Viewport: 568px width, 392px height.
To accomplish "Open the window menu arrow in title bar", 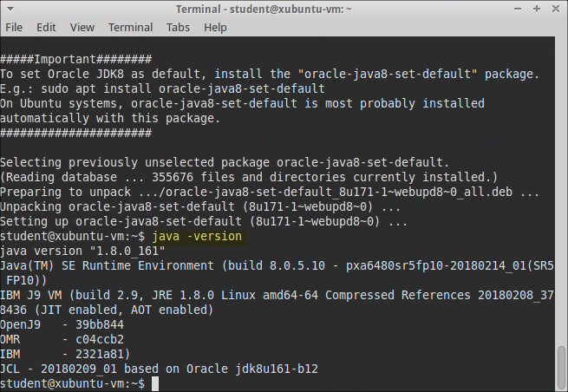I will [10, 9].
